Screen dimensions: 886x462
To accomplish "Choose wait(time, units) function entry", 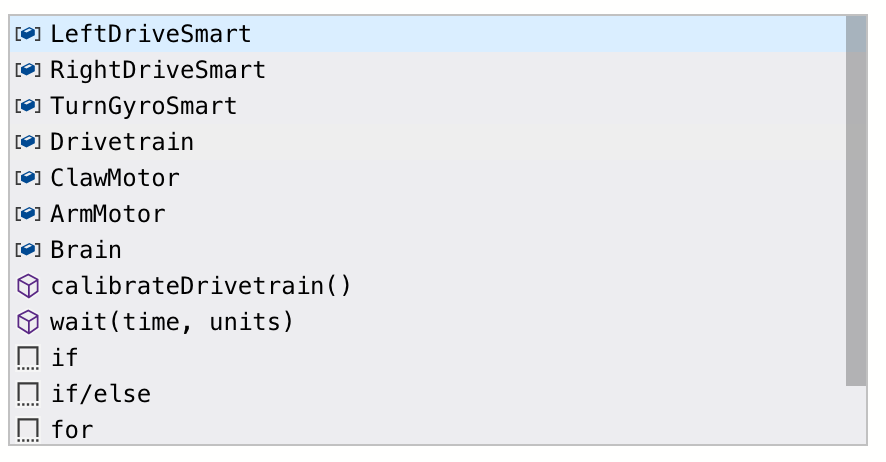I will [x=172, y=322].
